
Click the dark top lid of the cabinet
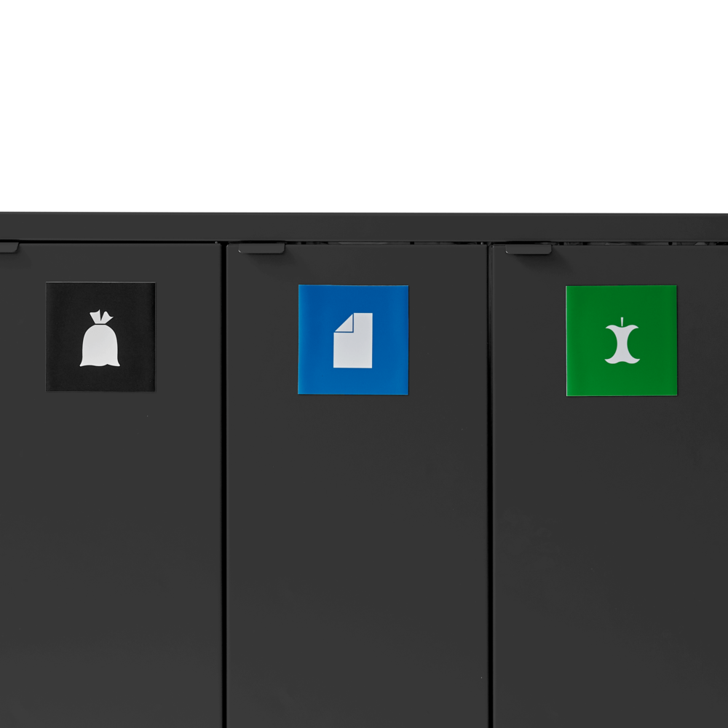[x=364, y=226]
